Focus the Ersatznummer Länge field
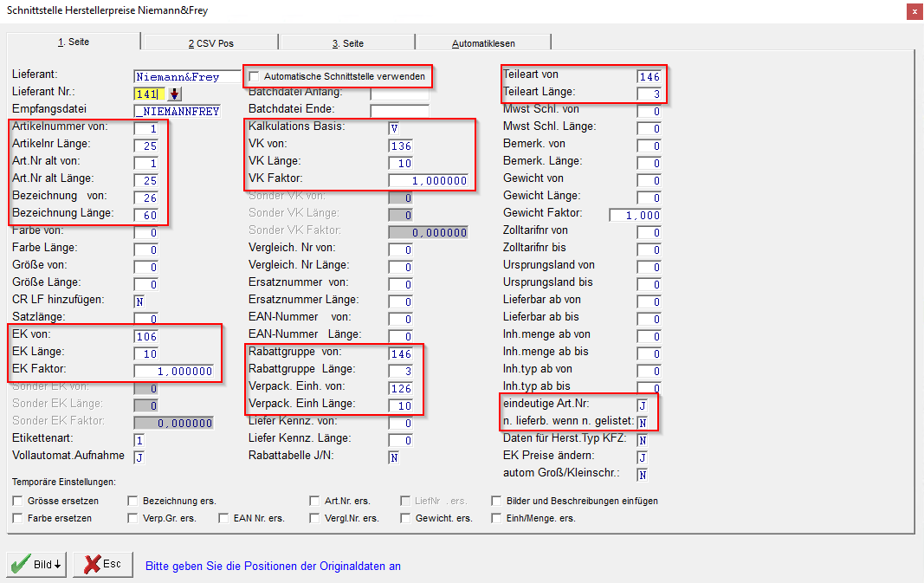 pyautogui.click(x=401, y=301)
